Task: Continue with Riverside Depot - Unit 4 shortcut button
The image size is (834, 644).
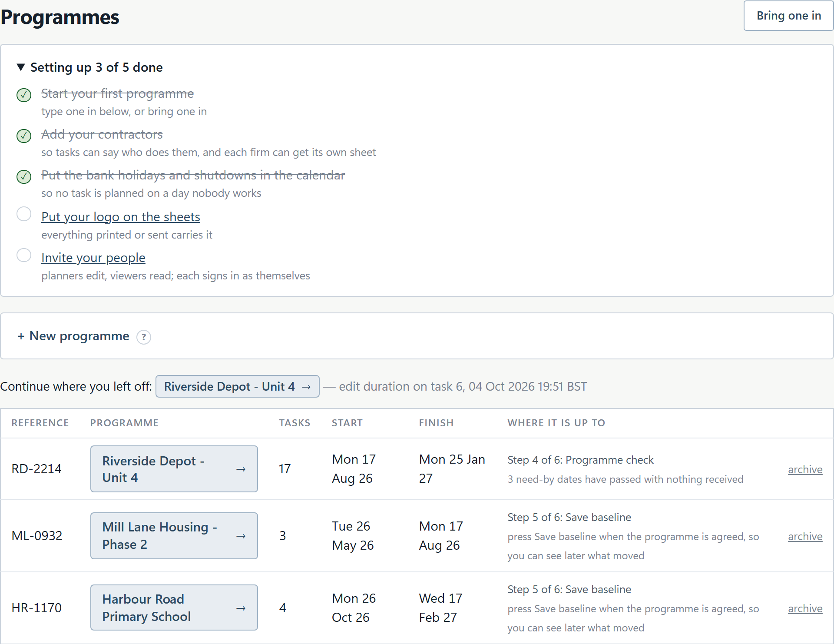Action: (238, 386)
